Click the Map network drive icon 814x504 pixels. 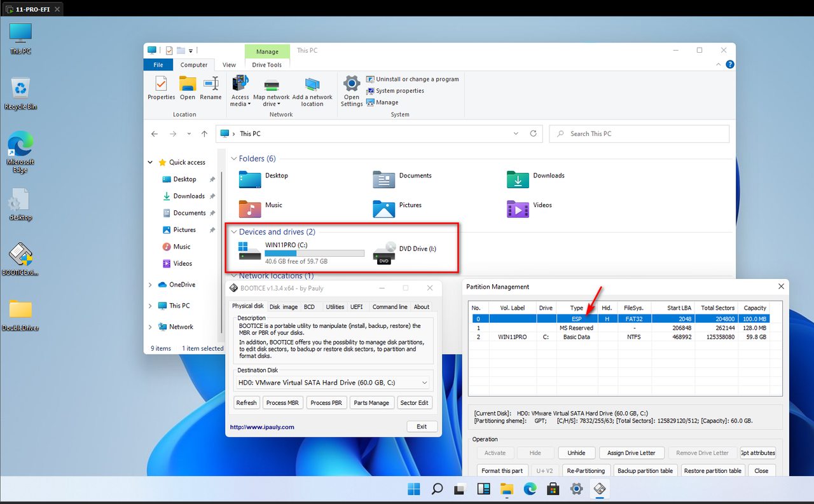coord(272,92)
